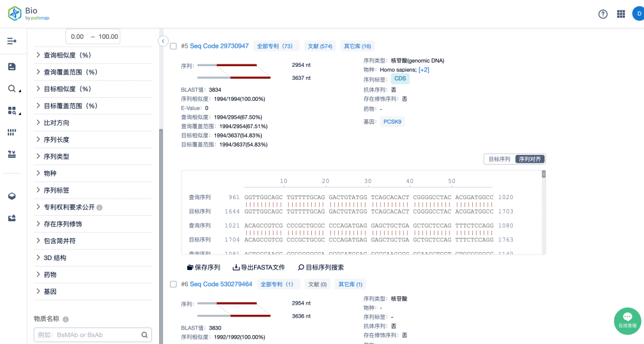
Task: Open the dotted matrix sidebar icon
Action: pyautogui.click(x=12, y=132)
